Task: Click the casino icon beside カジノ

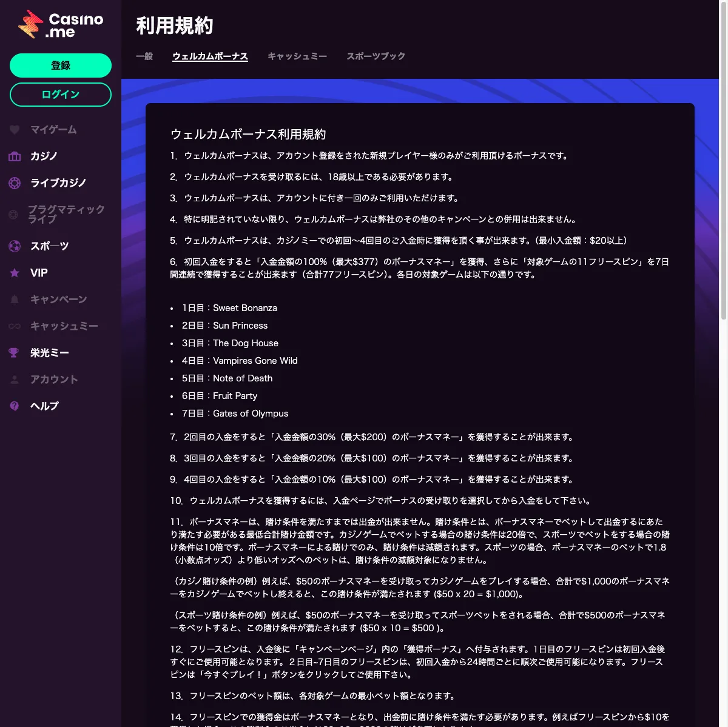Action: point(15,156)
